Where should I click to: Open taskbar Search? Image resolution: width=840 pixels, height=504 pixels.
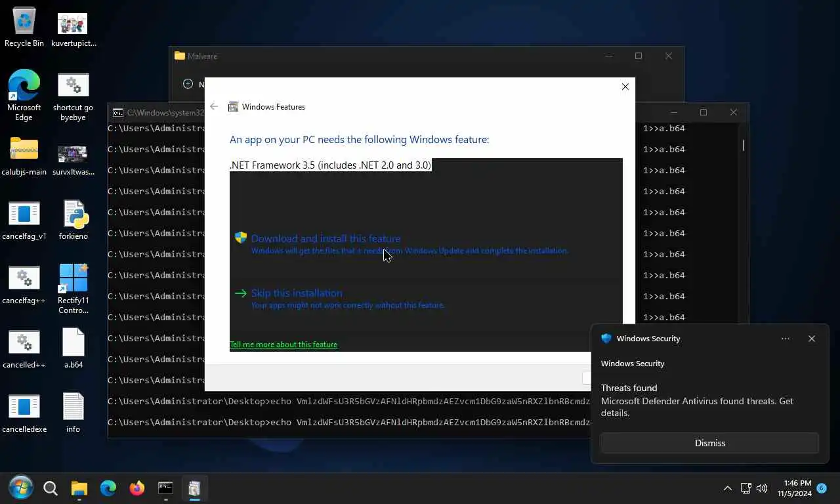pos(51,488)
